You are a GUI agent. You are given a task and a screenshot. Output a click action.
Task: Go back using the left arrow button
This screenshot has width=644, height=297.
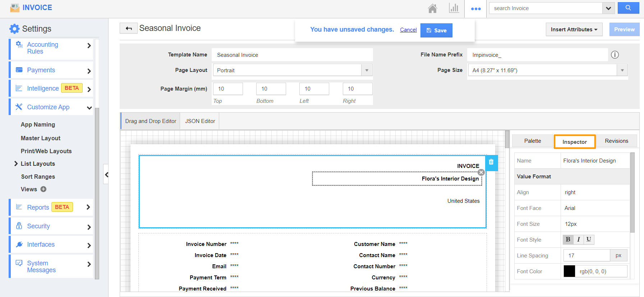coord(129,28)
